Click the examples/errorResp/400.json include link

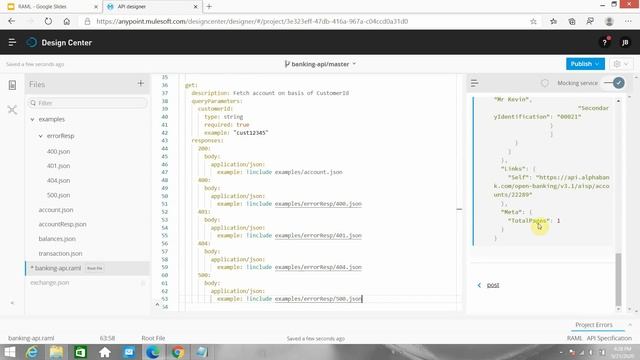(x=318, y=204)
